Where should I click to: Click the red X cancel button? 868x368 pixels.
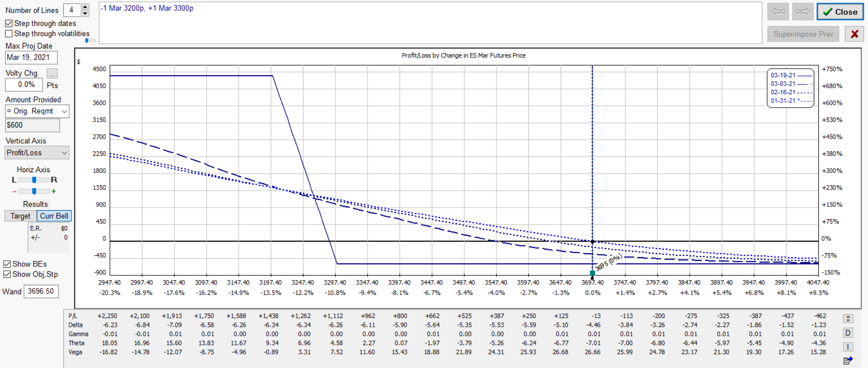coord(854,34)
